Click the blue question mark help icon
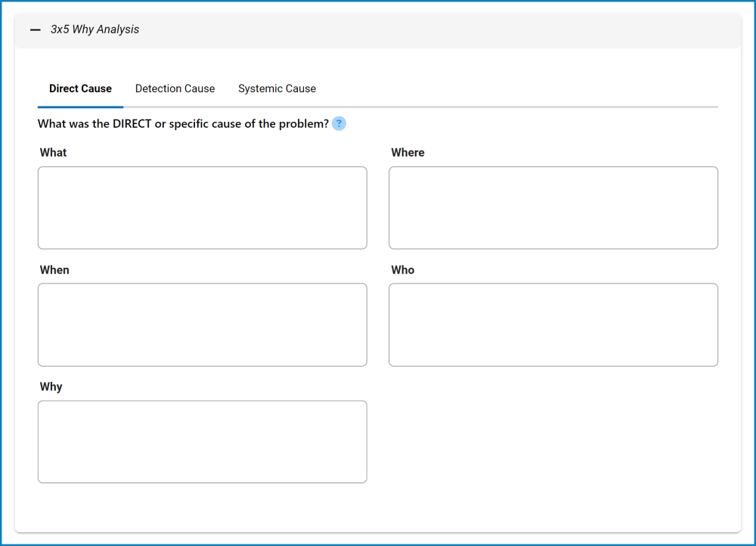This screenshot has width=756, height=546. coord(339,124)
